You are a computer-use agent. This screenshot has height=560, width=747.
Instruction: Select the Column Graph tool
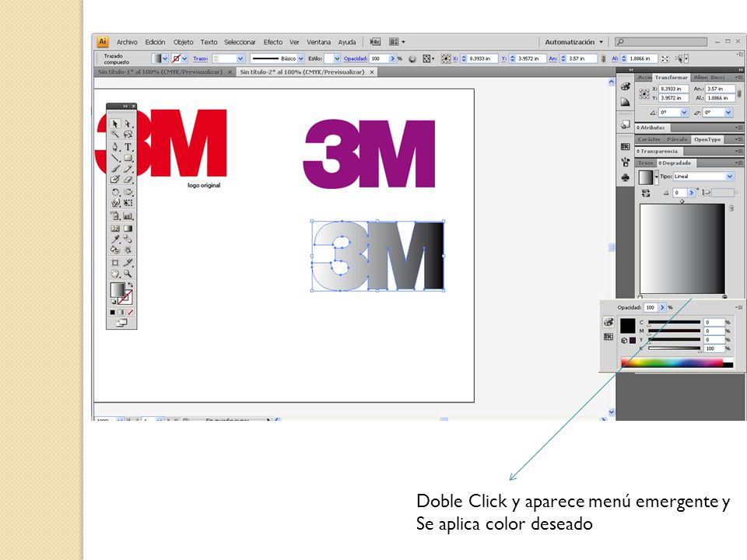pos(128,215)
